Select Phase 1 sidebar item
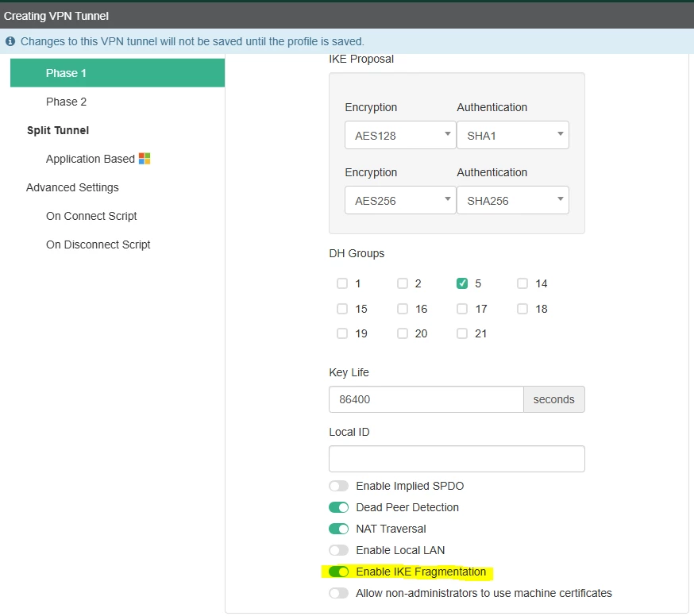This screenshot has width=694, height=616. click(118, 73)
